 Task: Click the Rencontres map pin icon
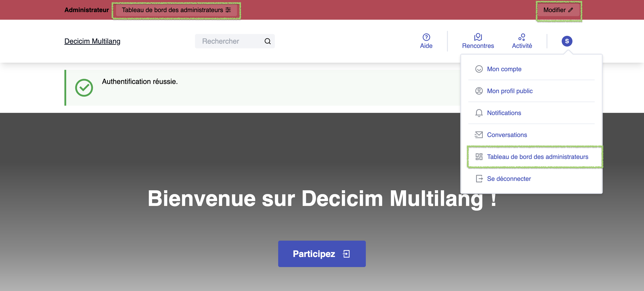coord(478,37)
